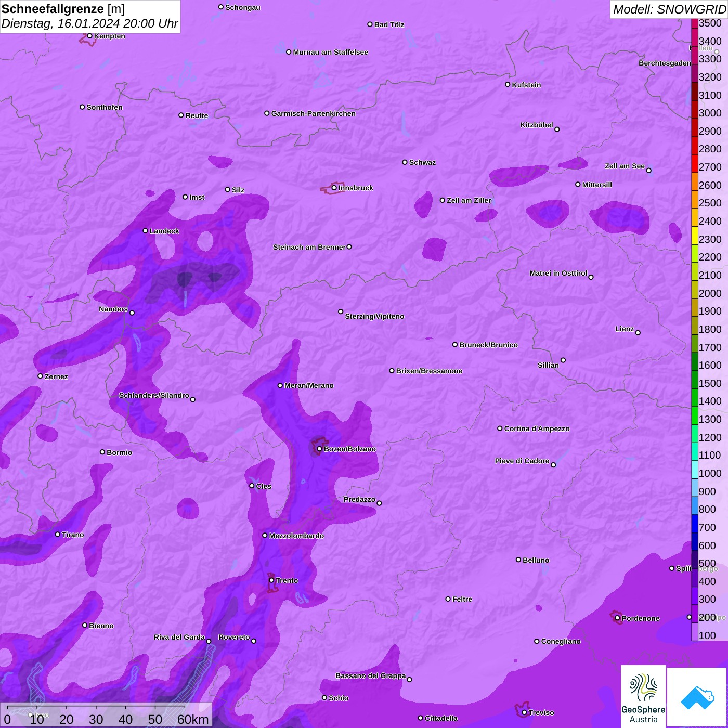Click the GeoSphere Austria logo
This screenshot has width=728, height=728.
pyautogui.click(x=643, y=696)
